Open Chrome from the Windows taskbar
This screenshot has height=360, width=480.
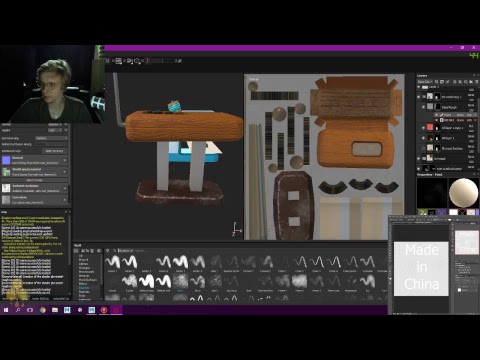[x=42, y=310]
